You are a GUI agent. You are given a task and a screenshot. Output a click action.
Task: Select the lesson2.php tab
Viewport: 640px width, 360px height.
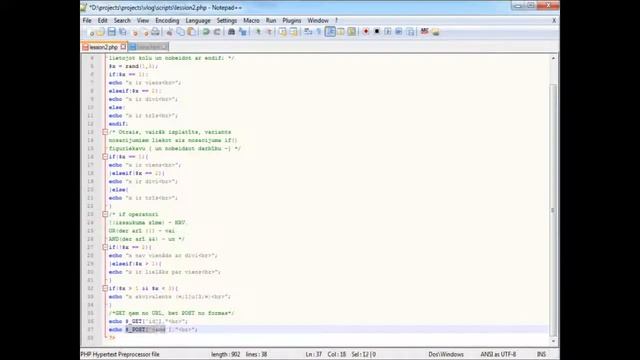(x=104, y=47)
